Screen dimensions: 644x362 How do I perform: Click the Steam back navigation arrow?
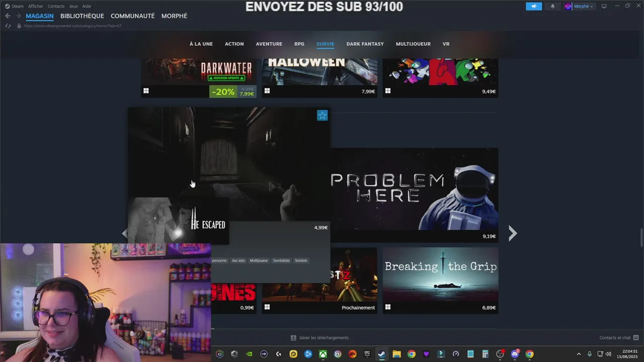point(8,16)
